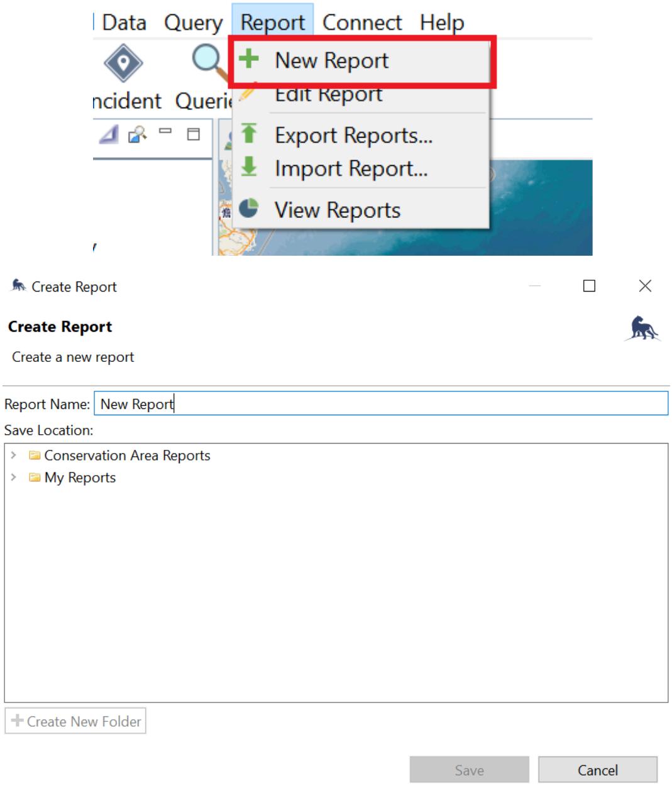Image resolution: width=672 pixels, height=786 pixels.
Task: Open the Connect menu
Action: [x=362, y=23]
